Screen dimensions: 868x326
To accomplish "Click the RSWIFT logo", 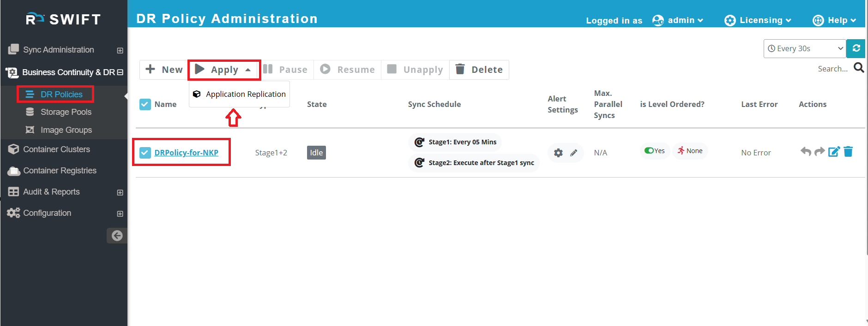I will pos(63,19).
